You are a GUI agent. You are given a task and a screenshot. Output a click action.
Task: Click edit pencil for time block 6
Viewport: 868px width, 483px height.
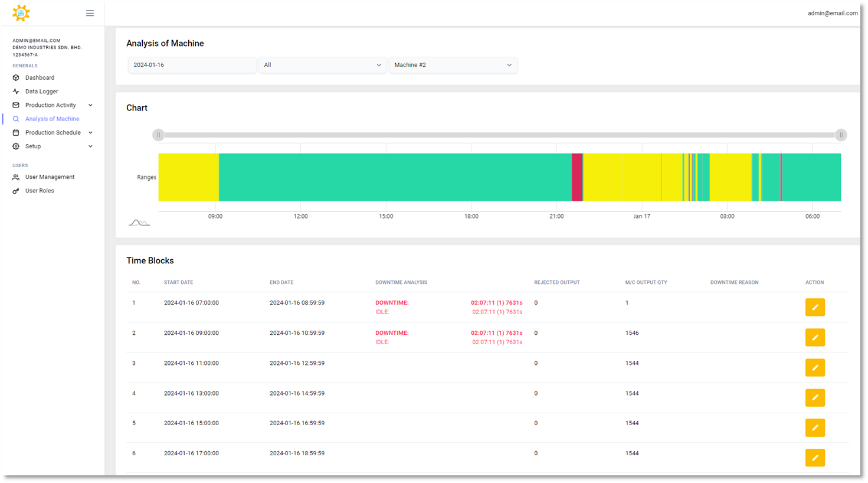(x=815, y=458)
